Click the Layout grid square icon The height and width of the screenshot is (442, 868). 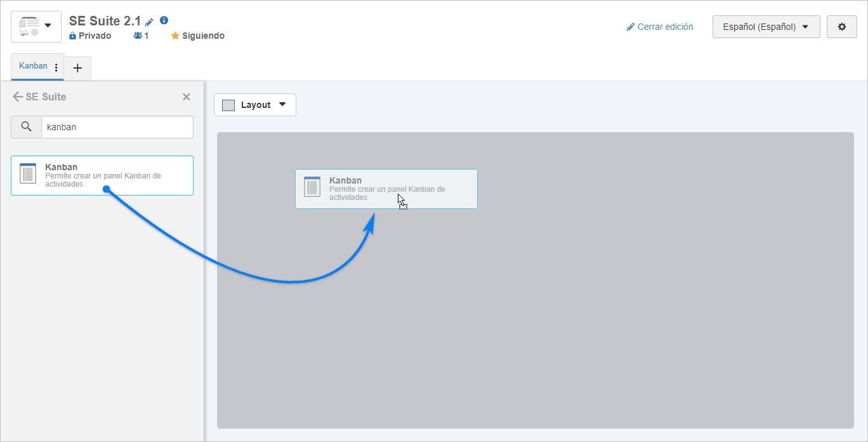click(228, 105)
